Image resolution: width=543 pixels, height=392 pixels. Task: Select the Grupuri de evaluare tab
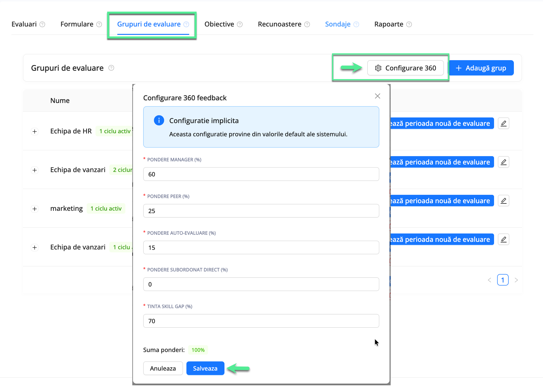[149, 24]
